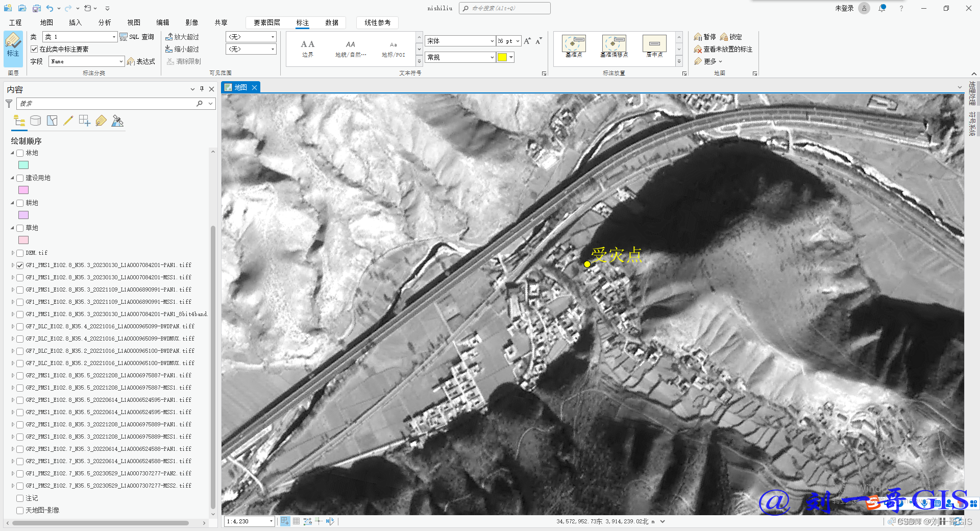Switch Contents to list by drawing order

point(19,121)
